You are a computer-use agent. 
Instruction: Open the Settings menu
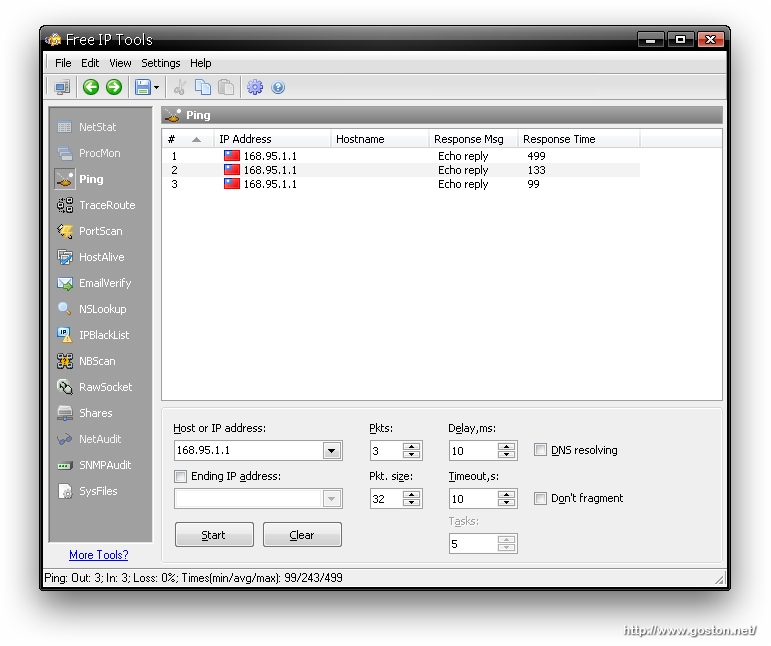(x=160, y=63)
